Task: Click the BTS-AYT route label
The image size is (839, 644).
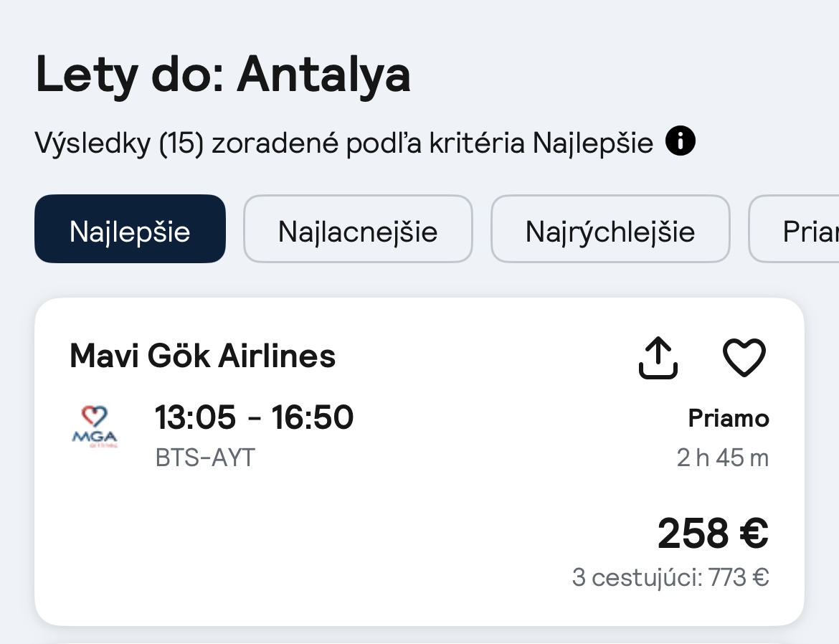Action: (x=205, y=458)
